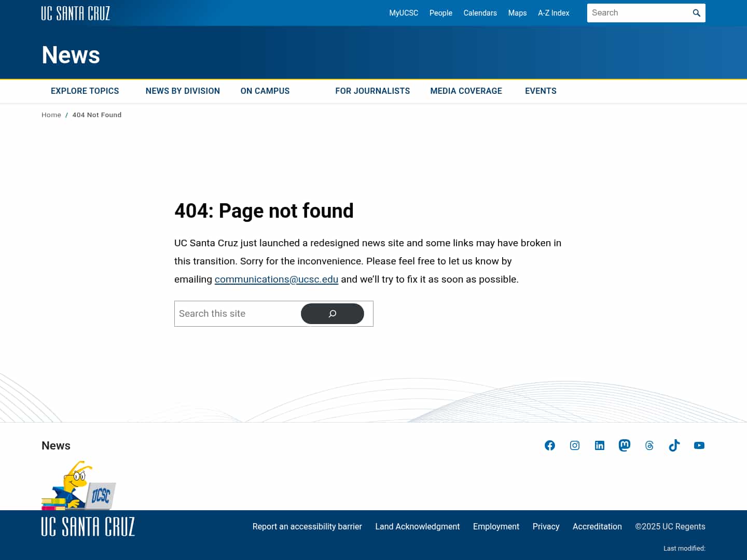Screen dimensions: 747x560
Task: Email communications@ucsc.edu via link
Action: [276, 279]
